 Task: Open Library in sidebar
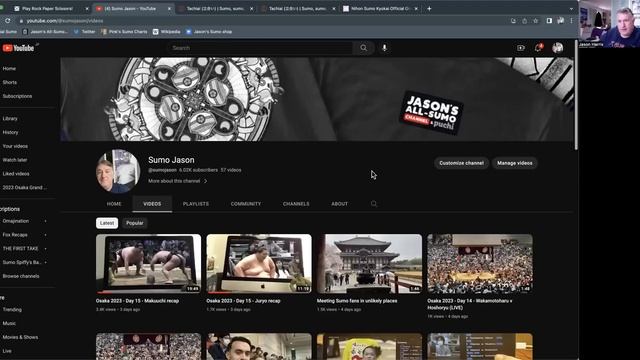click(10, 119)
